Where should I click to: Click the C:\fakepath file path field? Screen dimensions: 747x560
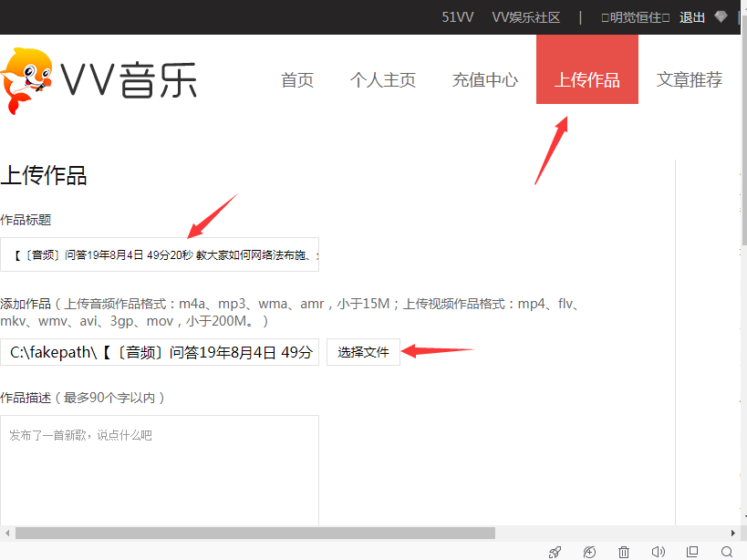click(160, 352)
